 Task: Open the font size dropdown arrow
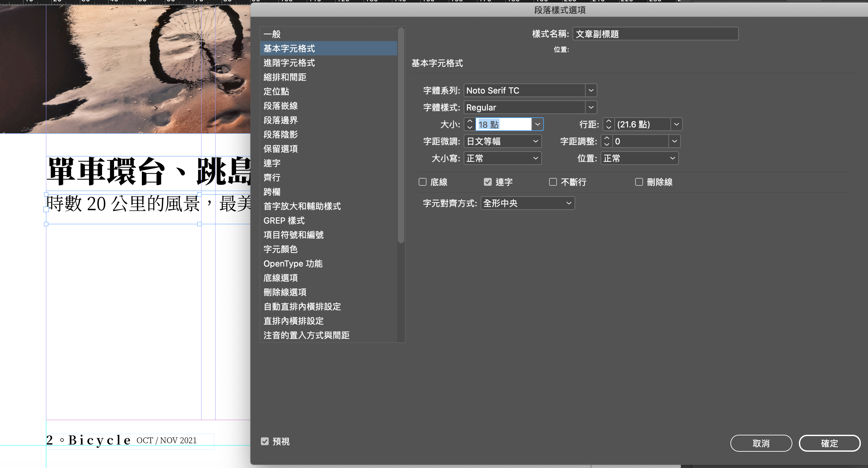[x=537, y=124]
